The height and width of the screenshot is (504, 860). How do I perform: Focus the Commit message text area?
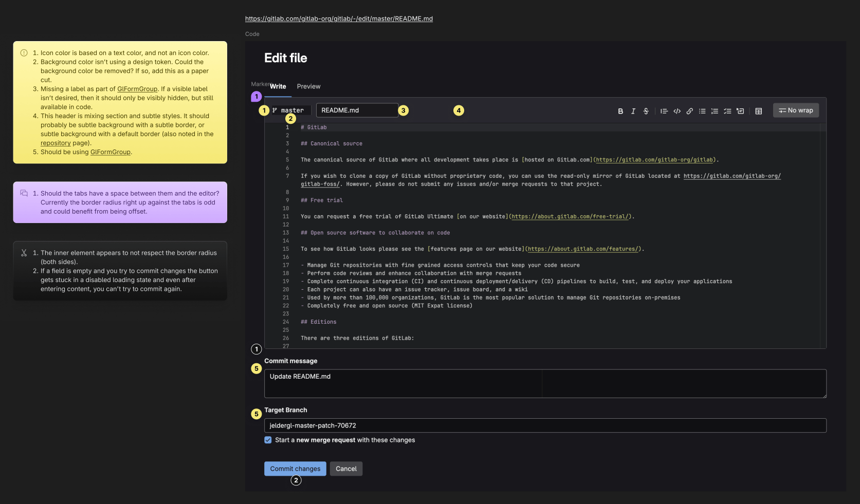(545, 384)
